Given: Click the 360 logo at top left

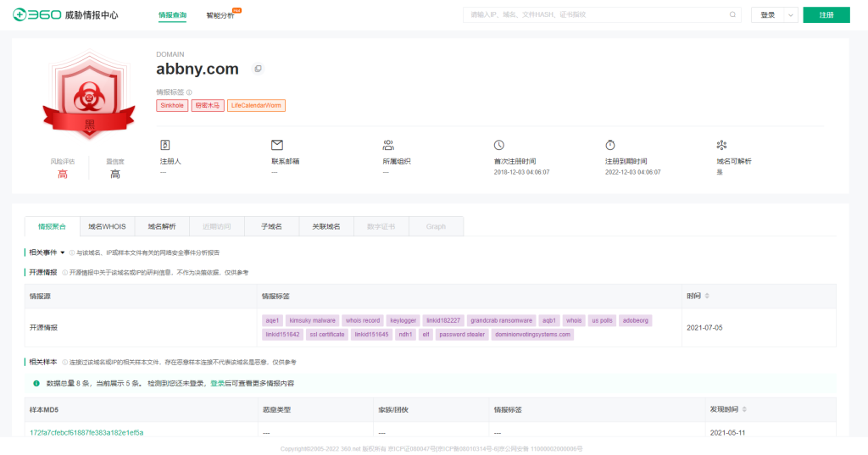Looking at the screenshot, I should (65, 15).
